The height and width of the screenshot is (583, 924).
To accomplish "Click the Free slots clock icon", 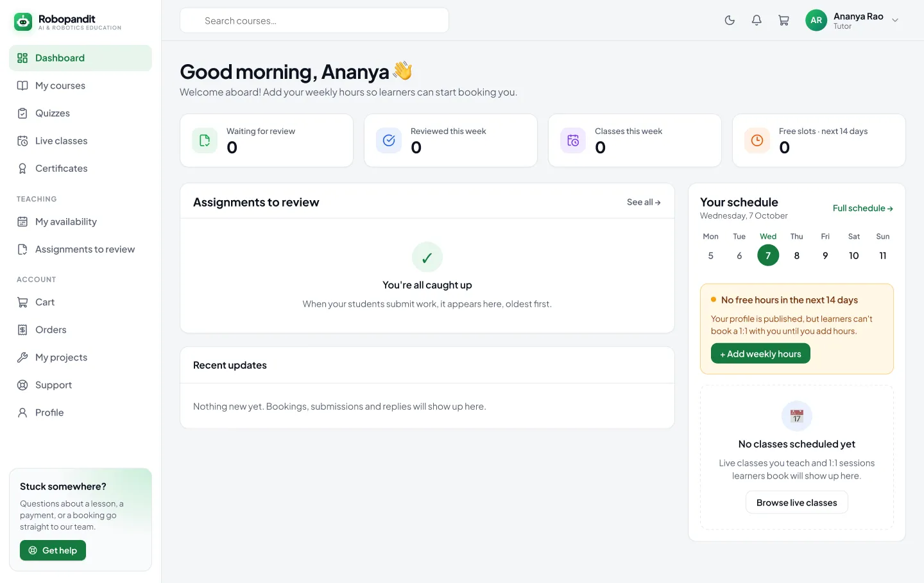I will pyautogui.click(x=757, y=140).
